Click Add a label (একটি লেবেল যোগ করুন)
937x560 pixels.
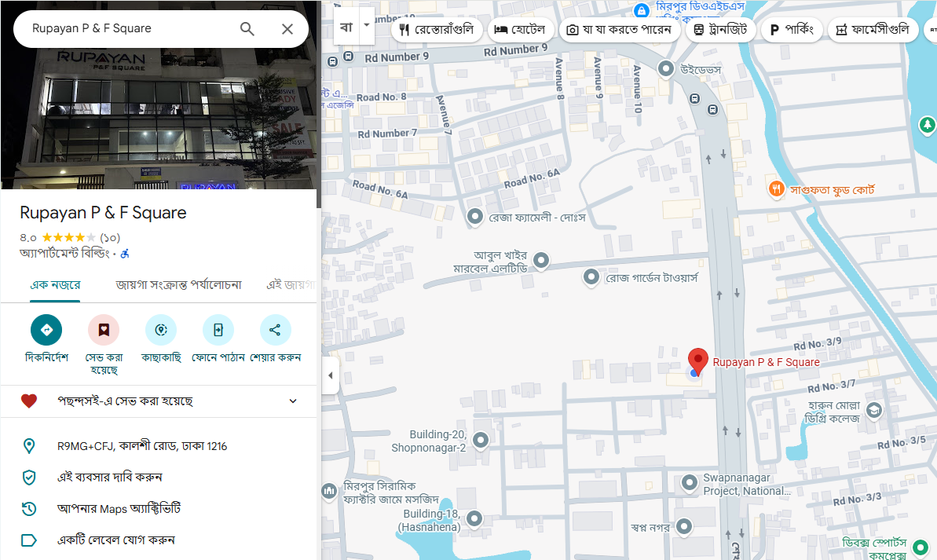click(x=115, y=540)
